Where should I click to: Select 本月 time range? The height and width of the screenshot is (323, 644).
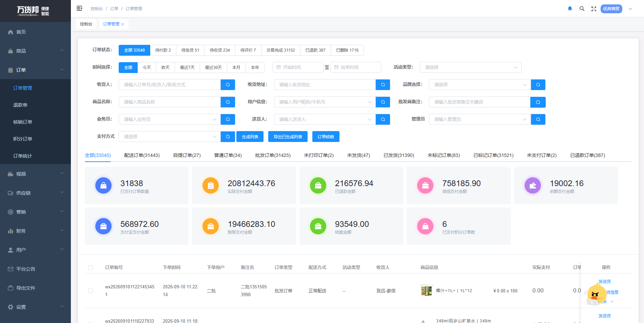point(236,68)
